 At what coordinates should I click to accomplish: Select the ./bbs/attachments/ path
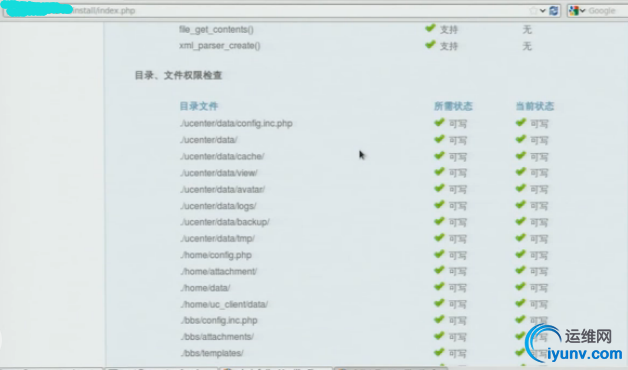(217, 337)
